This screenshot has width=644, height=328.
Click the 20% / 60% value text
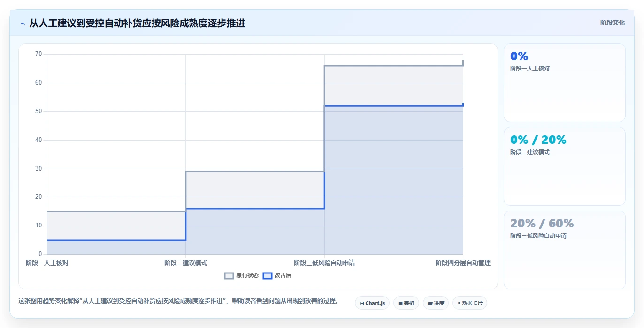point(542,224)
